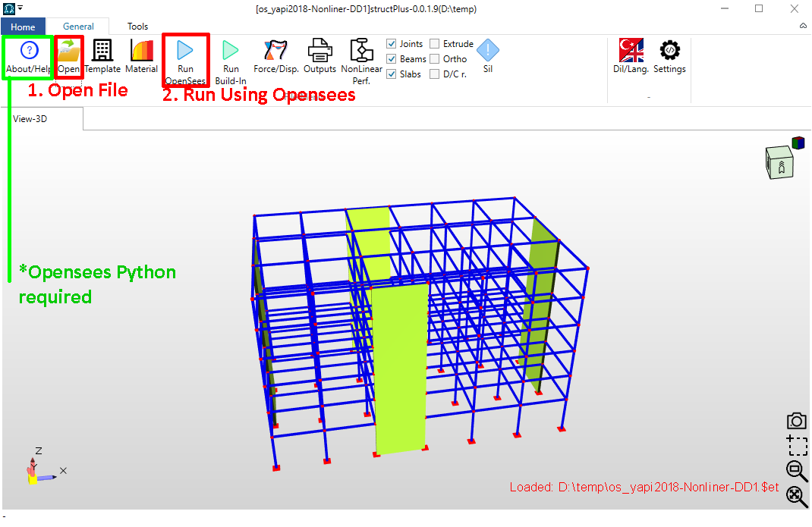Screen dimensions: 812x527
Task: Switch to the Home tab
Action: (x=23, y=27)
